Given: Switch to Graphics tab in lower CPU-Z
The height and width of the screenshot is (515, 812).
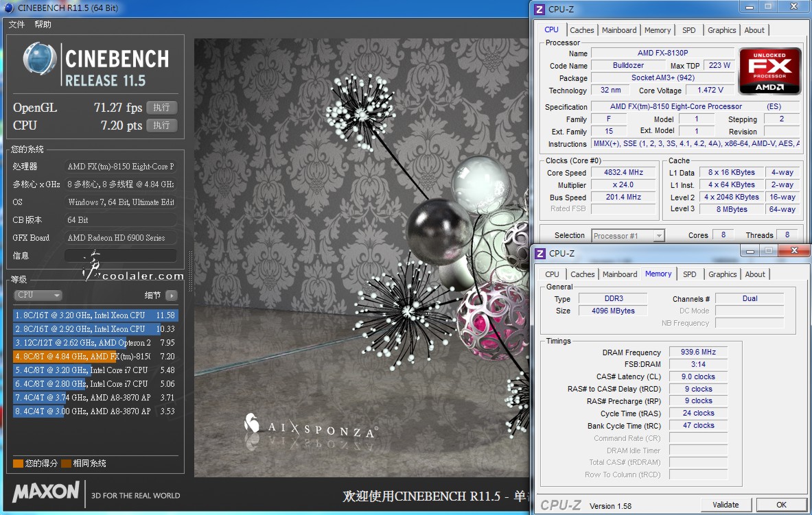Looking at the screenshot, I should pyautogui.click(x=722, y=274).
